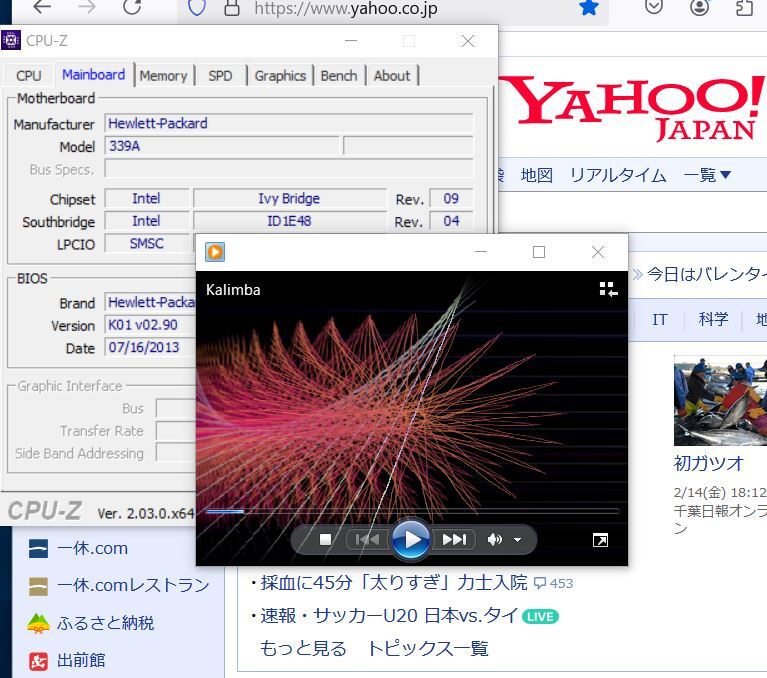Switch to the Memory tab
Image resolution: width=767 pixels, height=678 pixels.
point(163,76)
